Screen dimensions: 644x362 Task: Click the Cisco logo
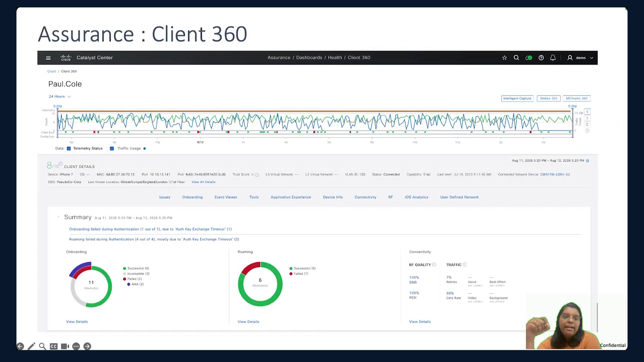pyautogui.click(x=66, y=58)
